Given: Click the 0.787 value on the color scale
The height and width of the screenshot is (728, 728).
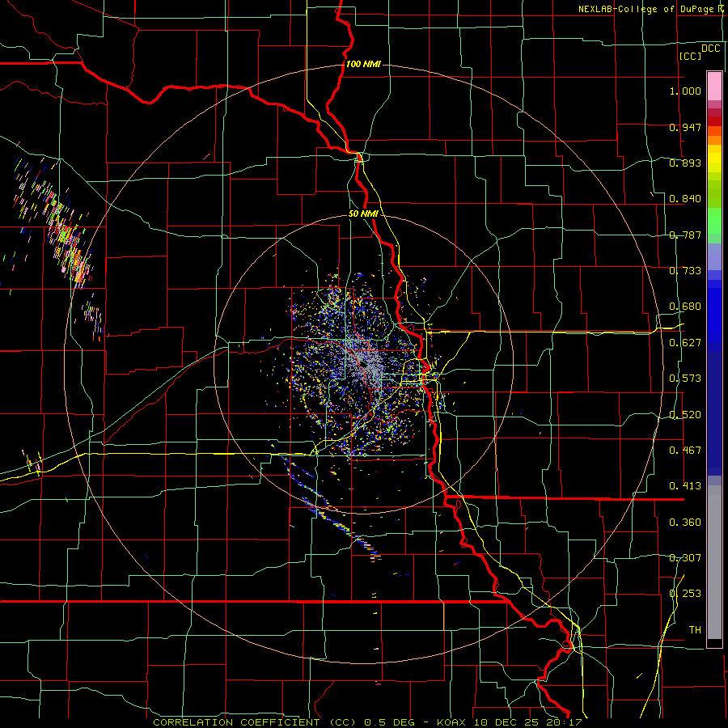Looking at the screenshot, I should [x=685, y=235].
